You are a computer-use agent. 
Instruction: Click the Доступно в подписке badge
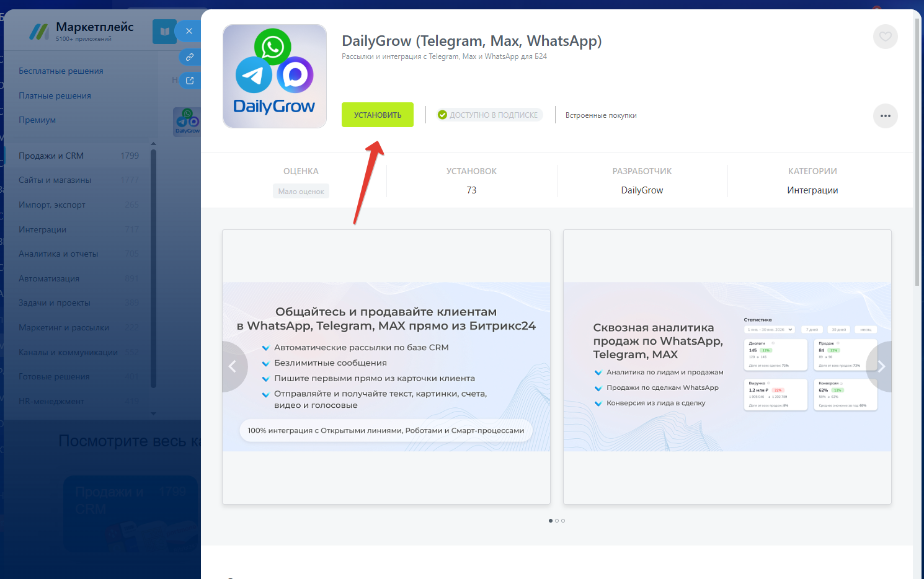(x=488, y=115)
